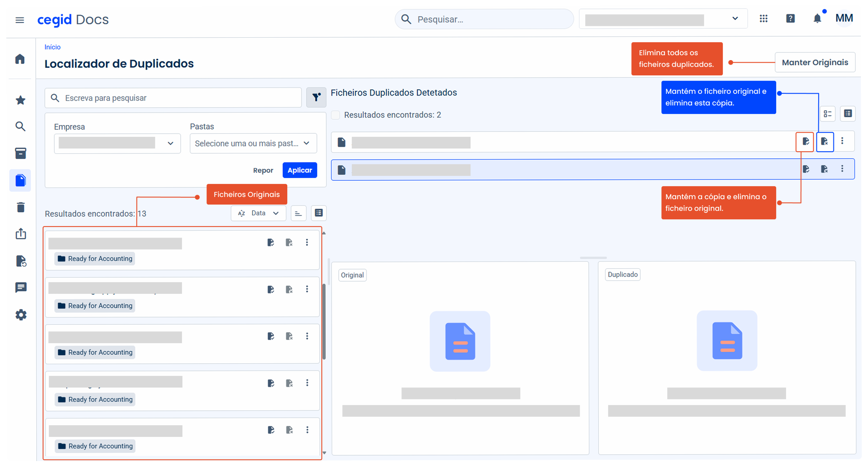
Task: Open the trash bin in sidebar
Action: [x=21, y=207]
